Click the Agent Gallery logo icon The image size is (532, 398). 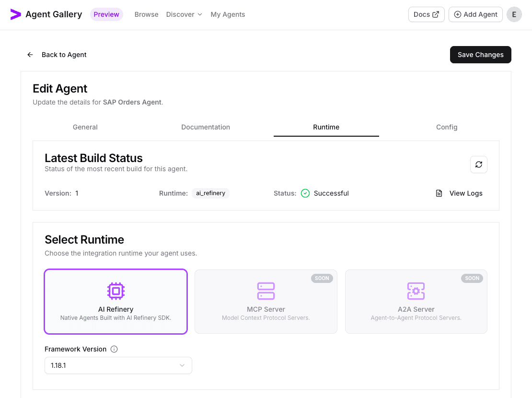point(15,14)
